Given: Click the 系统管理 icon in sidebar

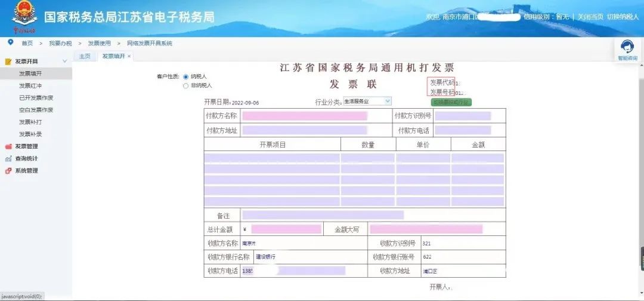Looking at the screenshot, I should [x=8, y=171].
